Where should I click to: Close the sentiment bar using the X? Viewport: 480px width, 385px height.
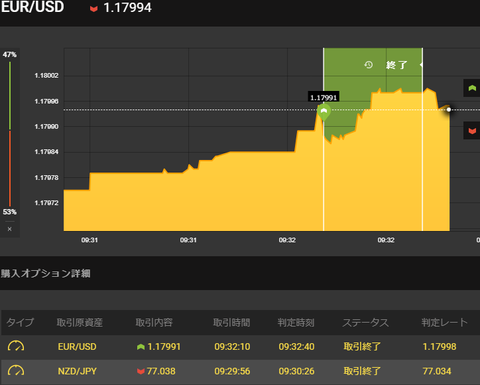(x=10, y=229)
